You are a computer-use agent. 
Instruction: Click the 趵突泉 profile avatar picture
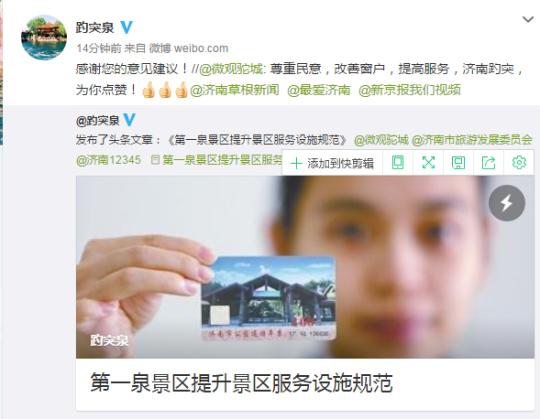click(x=44, y=38)
